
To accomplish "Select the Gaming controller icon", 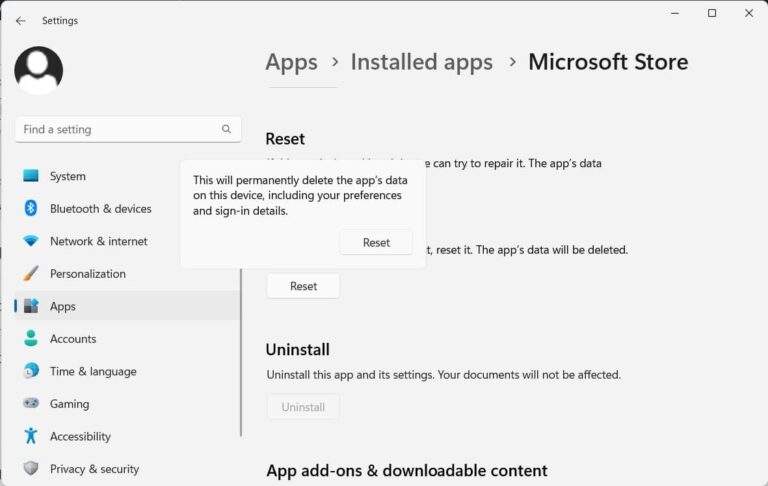I will (x=31, y=404).
